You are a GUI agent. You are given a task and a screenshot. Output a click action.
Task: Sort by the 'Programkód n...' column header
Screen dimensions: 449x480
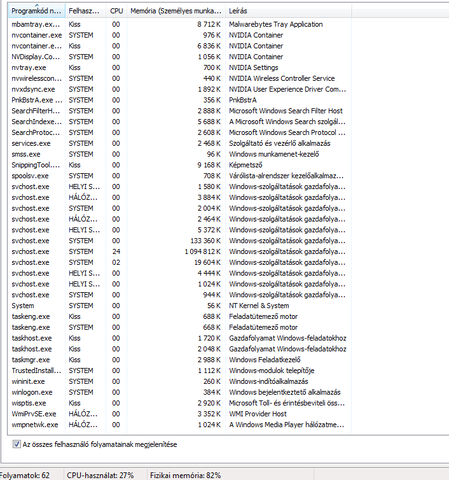(x=36, y=11)
